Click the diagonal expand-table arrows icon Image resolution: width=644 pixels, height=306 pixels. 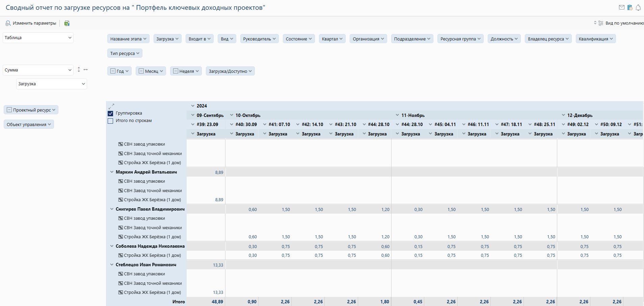coord(111,106)
